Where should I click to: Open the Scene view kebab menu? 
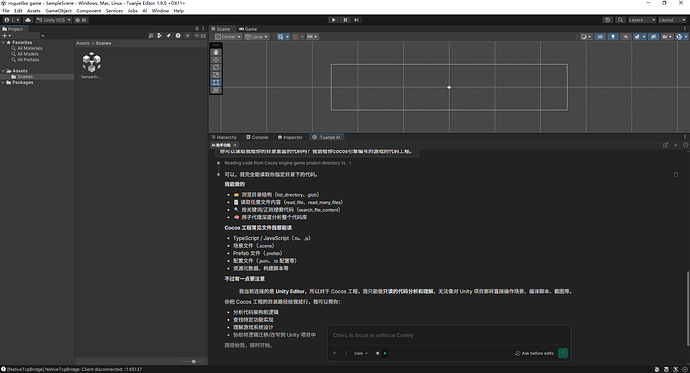[684, 29]
